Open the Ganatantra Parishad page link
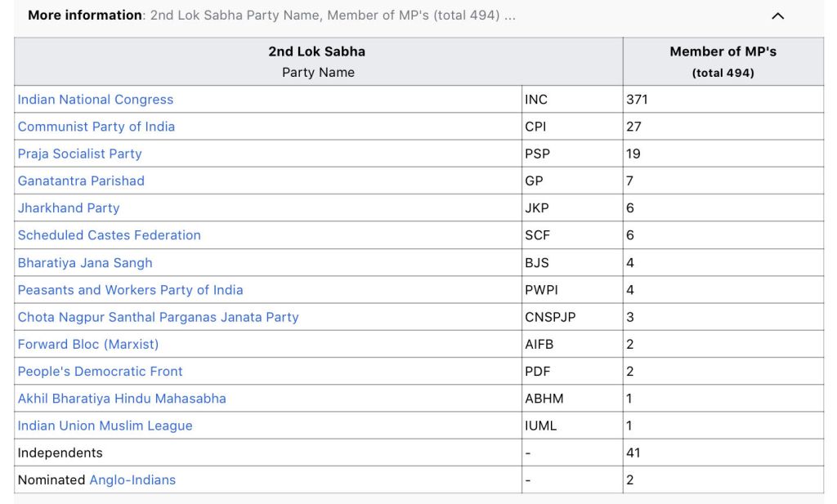837x504 pixels. pyautogui.click(x=81, y=181)
